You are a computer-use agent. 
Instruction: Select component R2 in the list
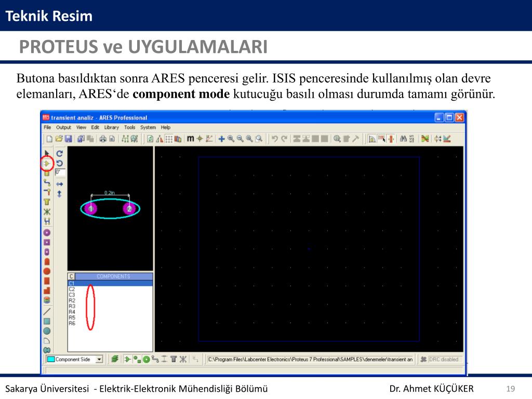coord(110,301)
